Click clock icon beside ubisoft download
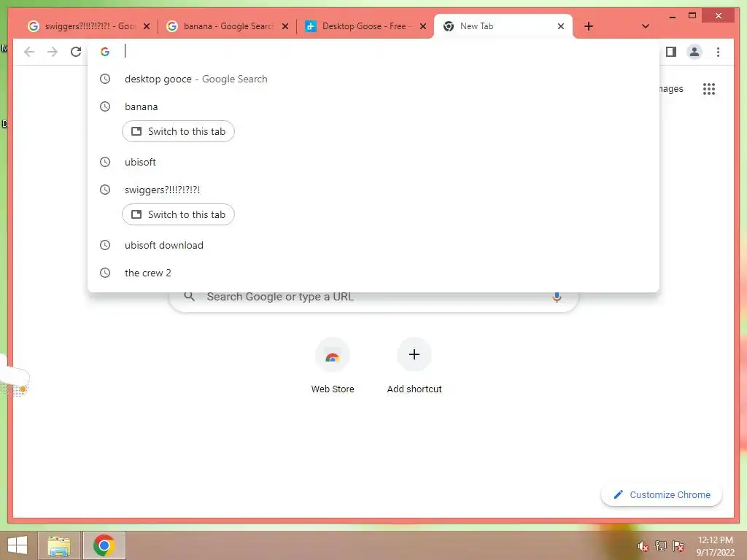Screen dimensions: 747x560 105,245
